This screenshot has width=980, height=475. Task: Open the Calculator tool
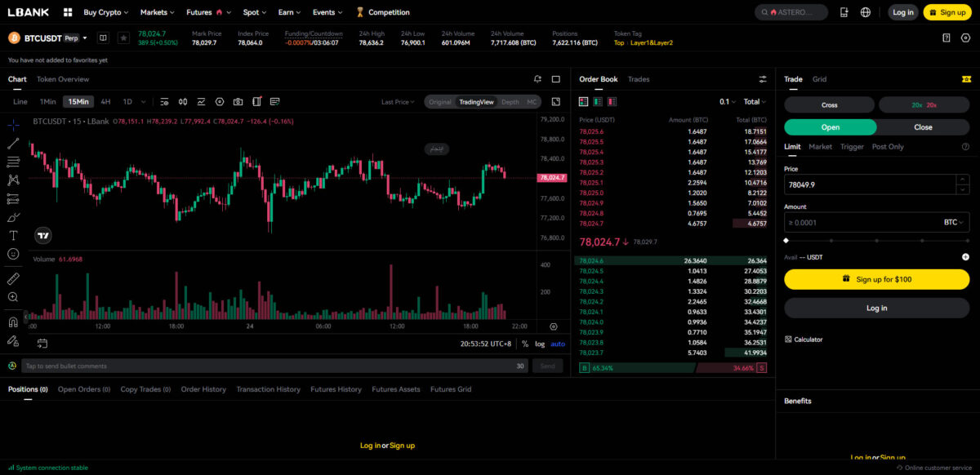[804, 340]
